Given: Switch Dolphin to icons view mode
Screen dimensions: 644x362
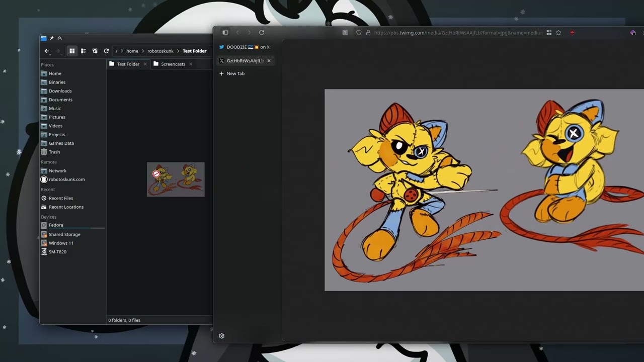Looking at the screenshot, I should pyautogui.click(x=72, y=51).
